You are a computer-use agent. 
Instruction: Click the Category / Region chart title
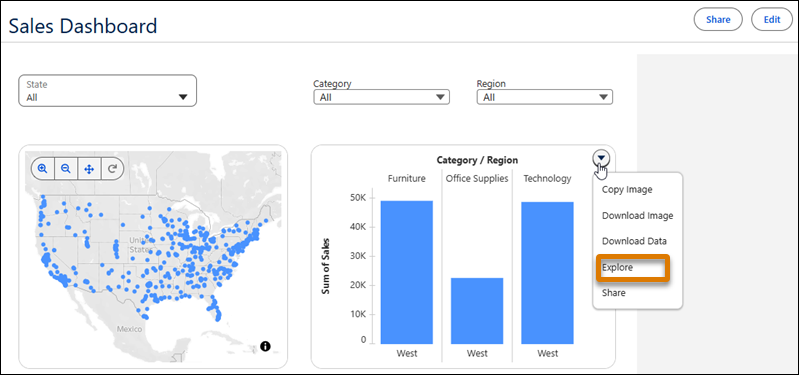point(477,160)
